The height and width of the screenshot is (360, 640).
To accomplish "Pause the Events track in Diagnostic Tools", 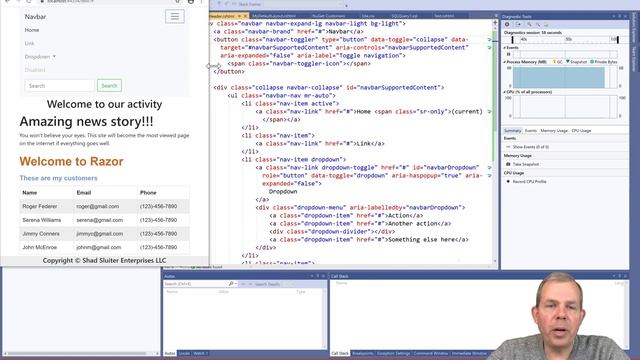I will [509, 54].
